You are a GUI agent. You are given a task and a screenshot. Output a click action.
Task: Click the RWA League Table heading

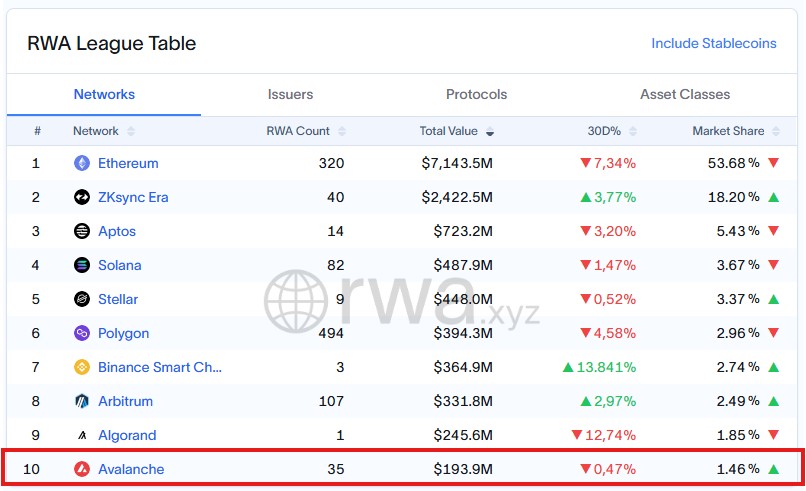coord(112,43)
